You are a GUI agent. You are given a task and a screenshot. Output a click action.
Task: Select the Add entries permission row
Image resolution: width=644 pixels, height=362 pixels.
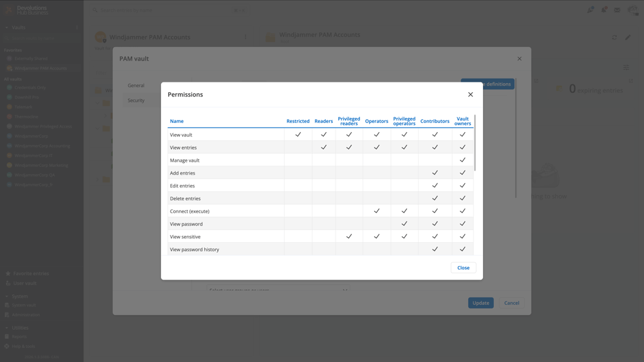point(320,173)
